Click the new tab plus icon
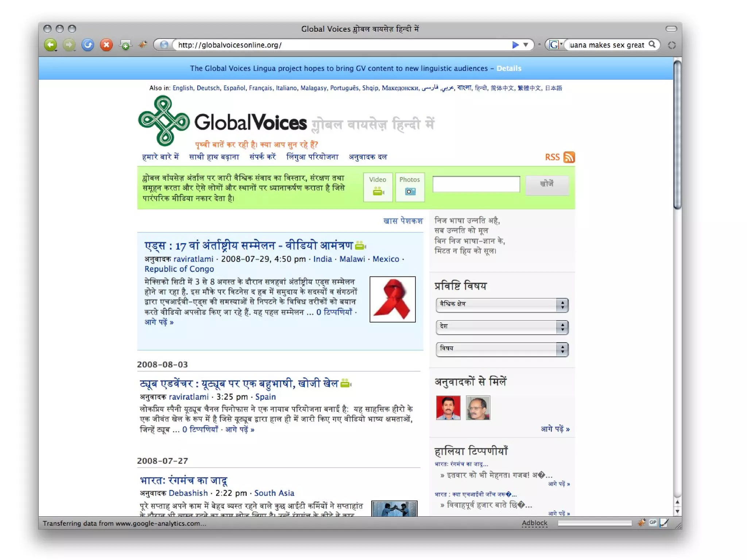This screenshot has height=560, width=747. tap(125, 45)
